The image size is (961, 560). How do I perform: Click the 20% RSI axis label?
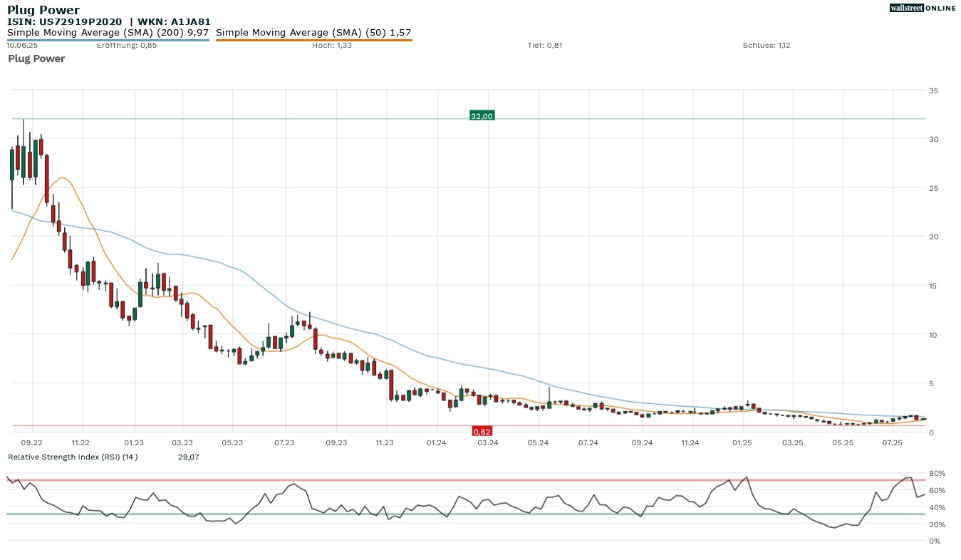point(936,524)
